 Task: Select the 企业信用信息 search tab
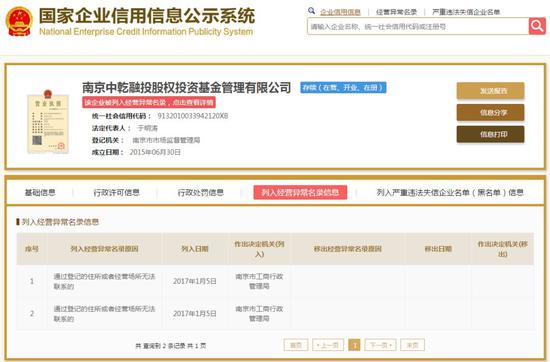340,12
